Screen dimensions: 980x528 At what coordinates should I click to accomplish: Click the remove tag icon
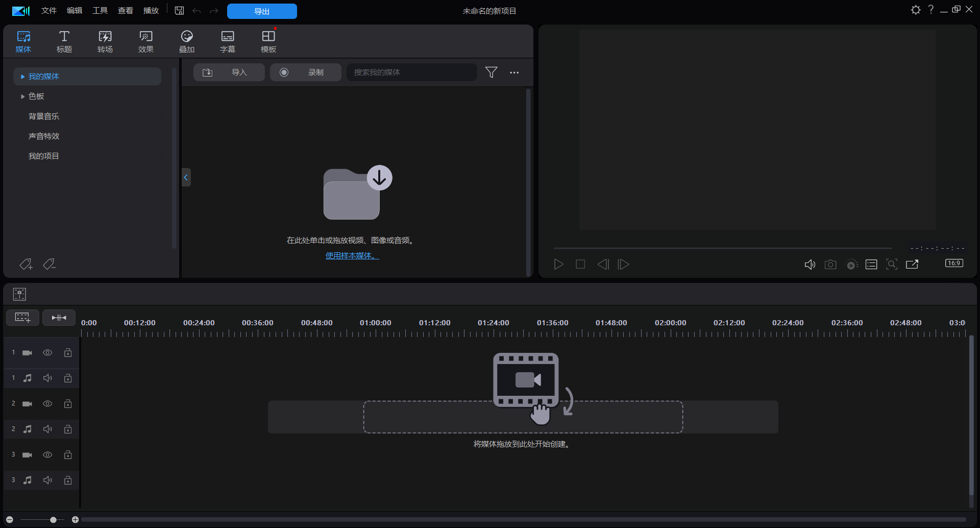pyautogui.click(x=50, y=264)
